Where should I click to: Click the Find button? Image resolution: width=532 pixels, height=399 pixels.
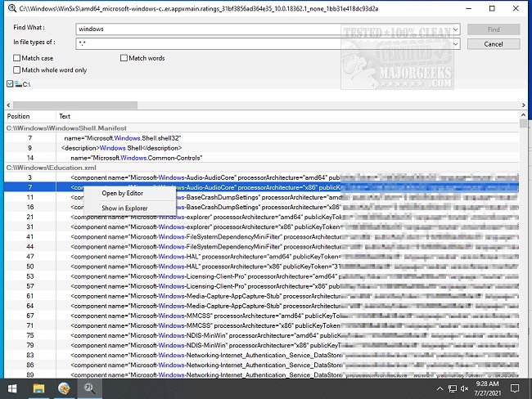click(494, 29)
